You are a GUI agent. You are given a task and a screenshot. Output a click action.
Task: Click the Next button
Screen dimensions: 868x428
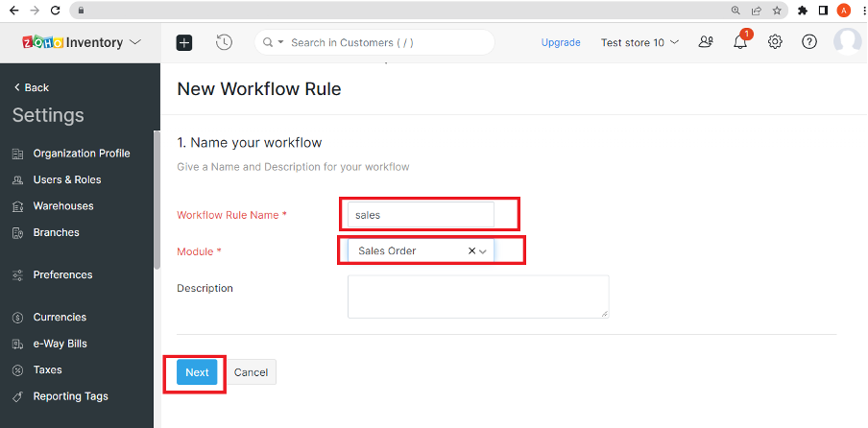tap(197, 372)
